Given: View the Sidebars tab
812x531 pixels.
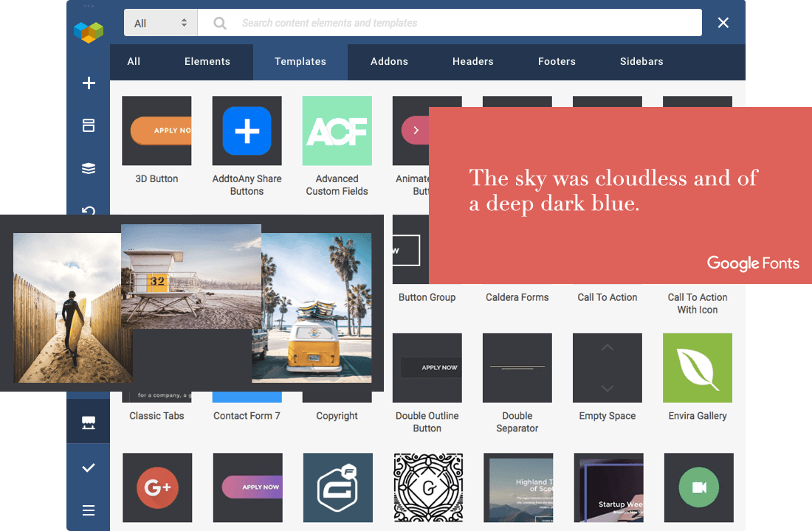Looking at the screenshot, I should (641, 62).
